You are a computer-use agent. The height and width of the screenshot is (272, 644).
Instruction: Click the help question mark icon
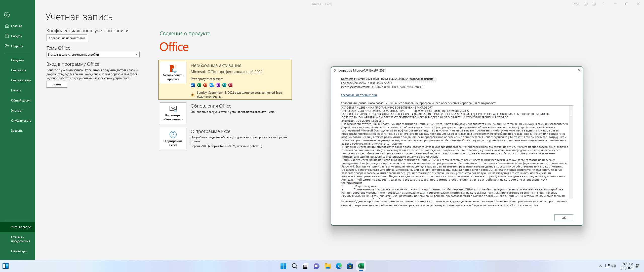point(603,4)
